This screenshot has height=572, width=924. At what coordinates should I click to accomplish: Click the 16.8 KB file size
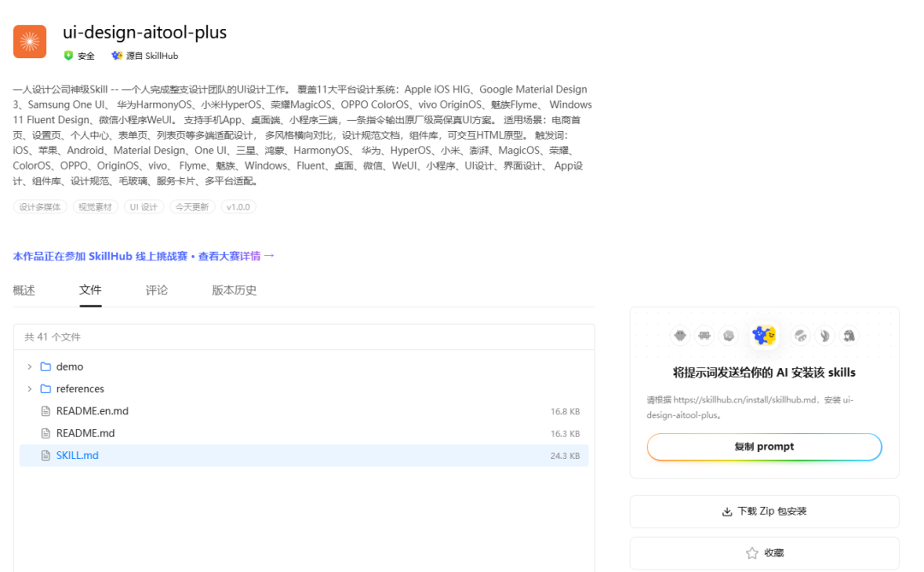(x=566, y=412)
